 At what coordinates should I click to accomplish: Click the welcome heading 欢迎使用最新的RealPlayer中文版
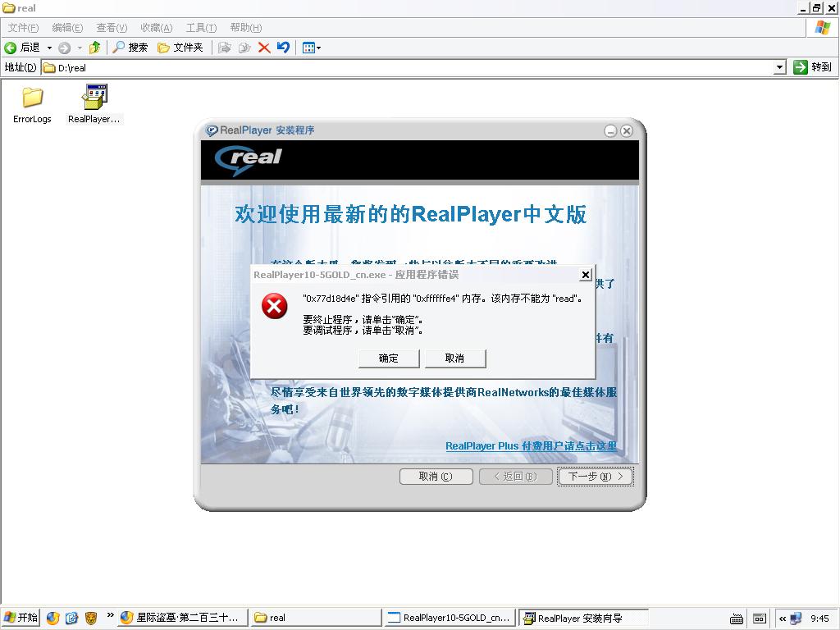coord(410,214)
